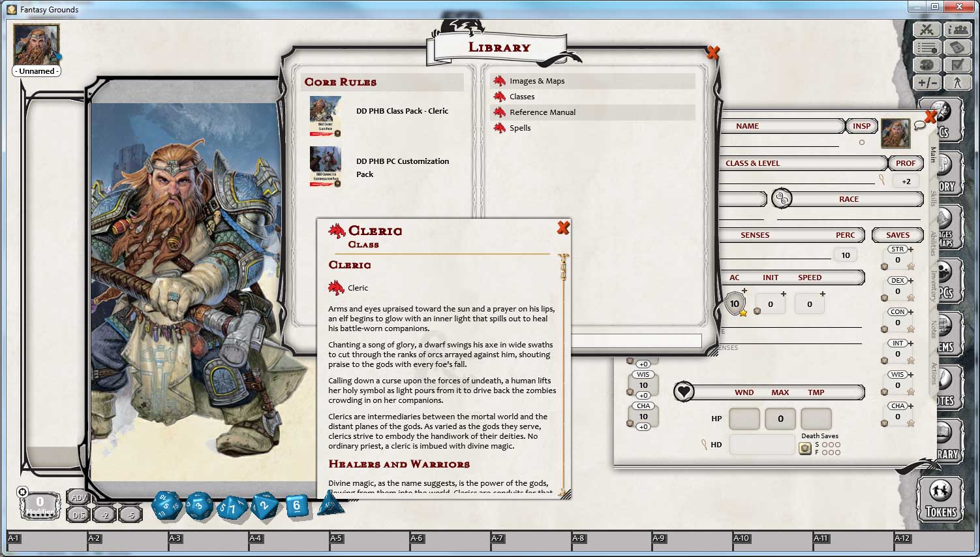The height and width of the screenshot is (557, 980).
Task: Toggle the DIS disadvantage button
Action: (x=79, y=514)
